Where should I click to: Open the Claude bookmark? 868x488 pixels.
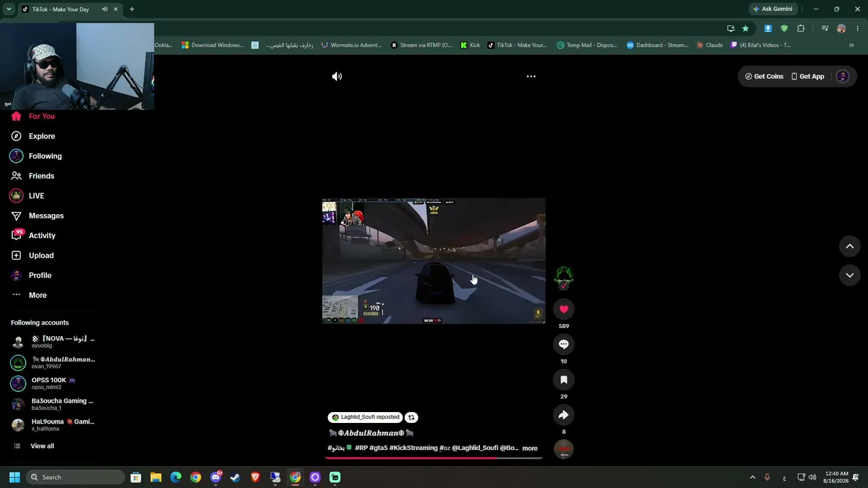point(709,45)
